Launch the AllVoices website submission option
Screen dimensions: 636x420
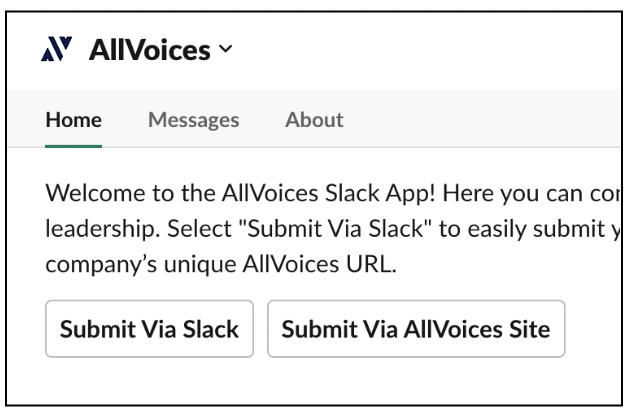coord(416,329)
